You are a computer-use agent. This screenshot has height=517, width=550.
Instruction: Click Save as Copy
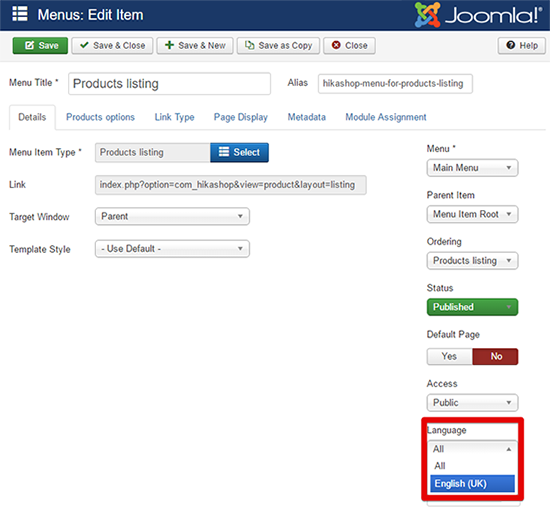point(278,46)
